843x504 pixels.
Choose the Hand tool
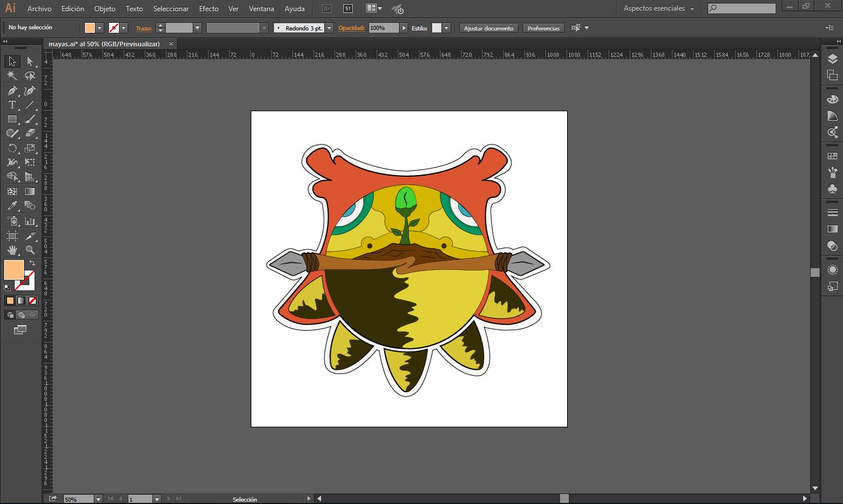[12, 250]
